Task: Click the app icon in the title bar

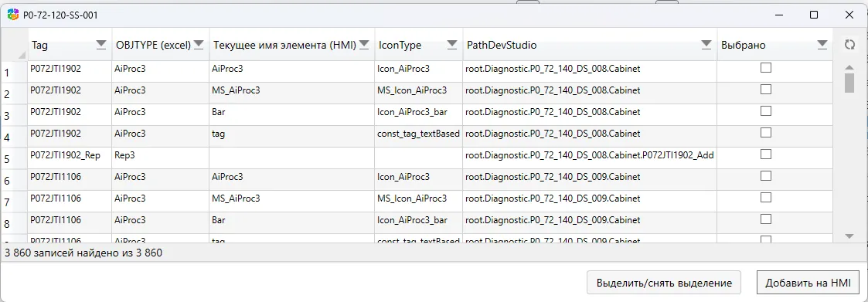Action: pyautogui.click(x=12, y=15)
